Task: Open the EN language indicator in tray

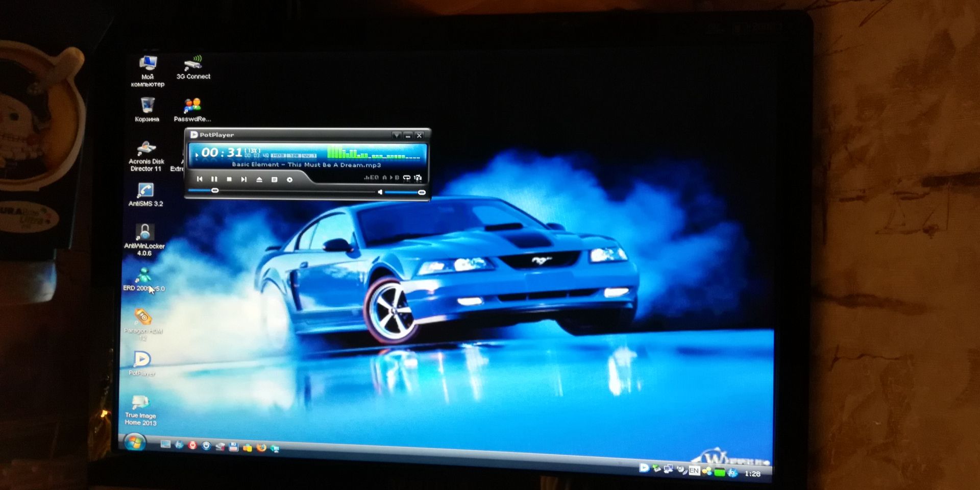Action: click(x=694, y=471)
